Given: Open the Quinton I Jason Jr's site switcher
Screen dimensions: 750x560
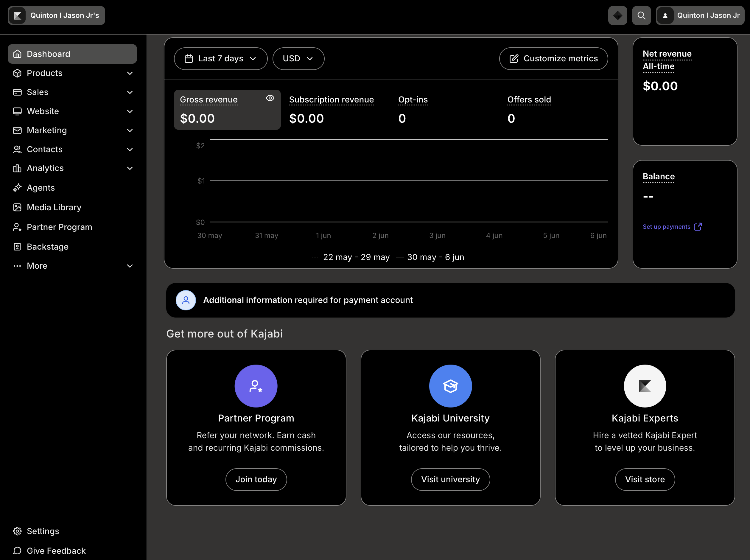Looking at the screenshot, I should point(56,15).
